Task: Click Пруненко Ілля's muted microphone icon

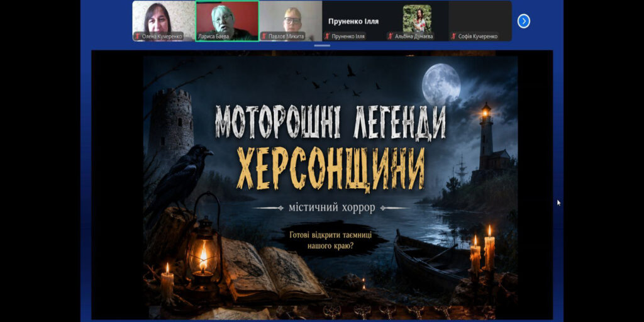Action: 327,36
